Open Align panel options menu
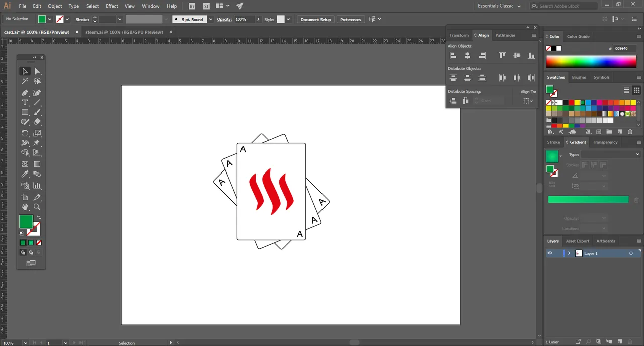Viewport: 644px width, 346px height. pyautogui.click(x=534, y=35)
